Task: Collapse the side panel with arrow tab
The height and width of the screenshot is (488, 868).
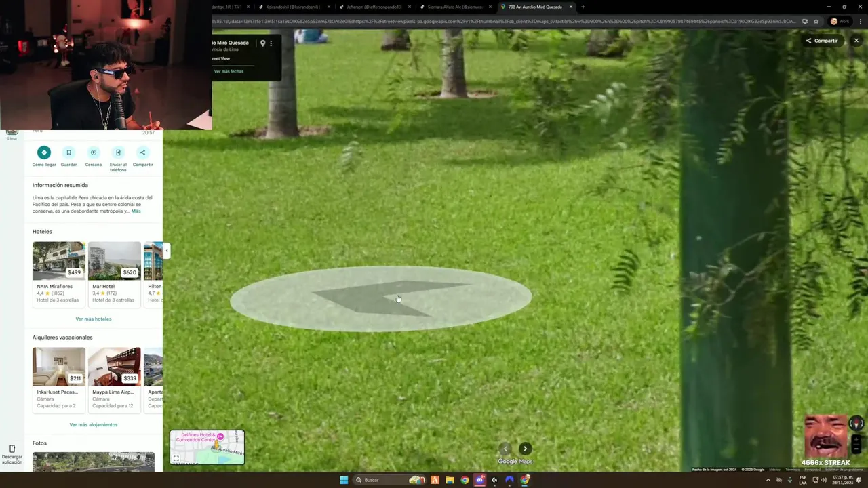Action: [166, 251]
